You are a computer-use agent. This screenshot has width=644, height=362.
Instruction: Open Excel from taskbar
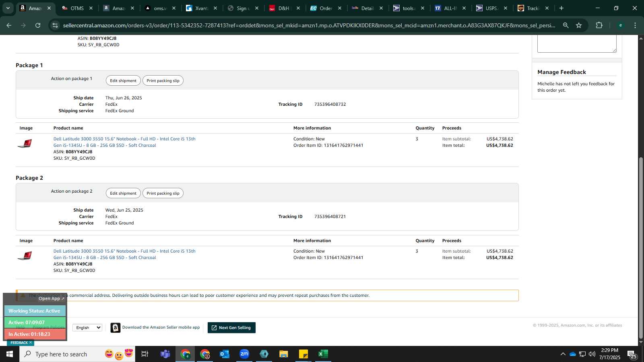(x=323, y=354)
